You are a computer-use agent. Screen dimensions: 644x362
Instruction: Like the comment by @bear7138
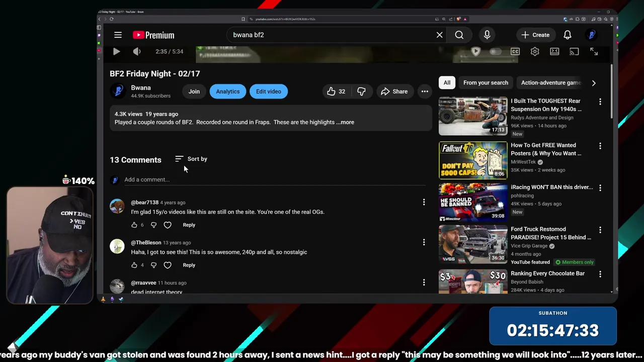click(x=134, y=225)
